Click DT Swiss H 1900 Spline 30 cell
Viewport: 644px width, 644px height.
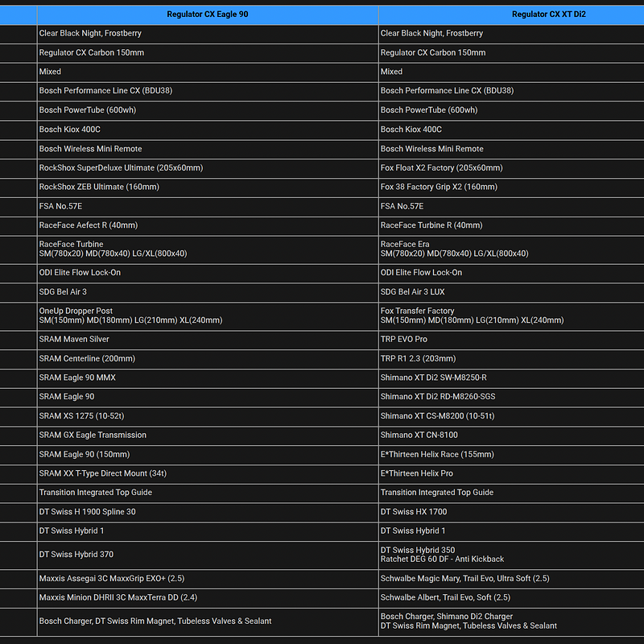[x=208, y=512]
